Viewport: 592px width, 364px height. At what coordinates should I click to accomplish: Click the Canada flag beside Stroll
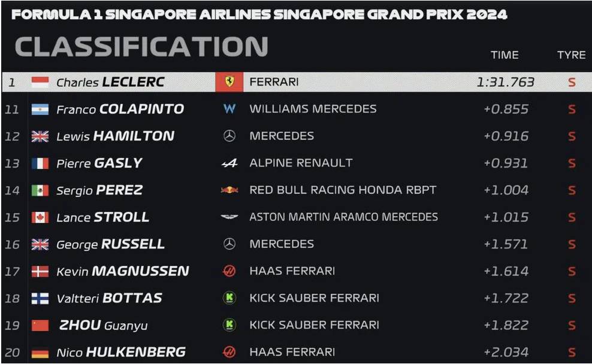tap(40, 217)
